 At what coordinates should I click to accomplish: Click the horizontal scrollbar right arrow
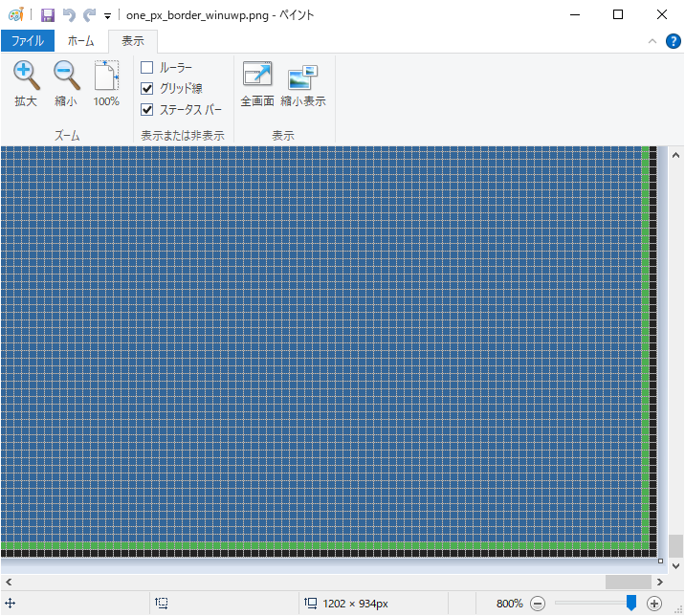(660, 582)
